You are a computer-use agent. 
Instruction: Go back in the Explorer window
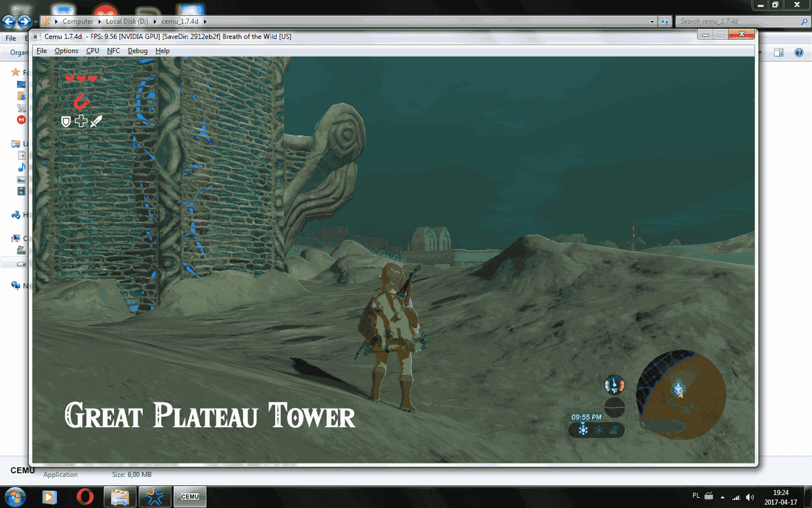coord(9,21)
